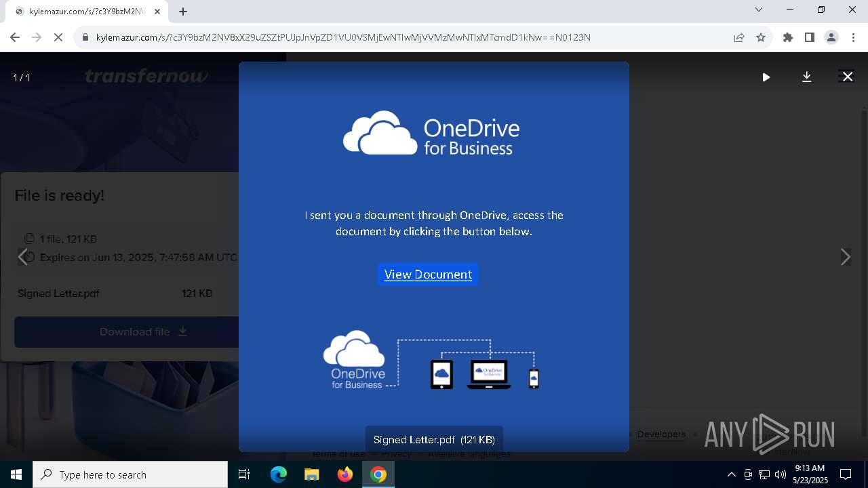Download the previewed file via the lightbox arrow icon

coord(806,77)
